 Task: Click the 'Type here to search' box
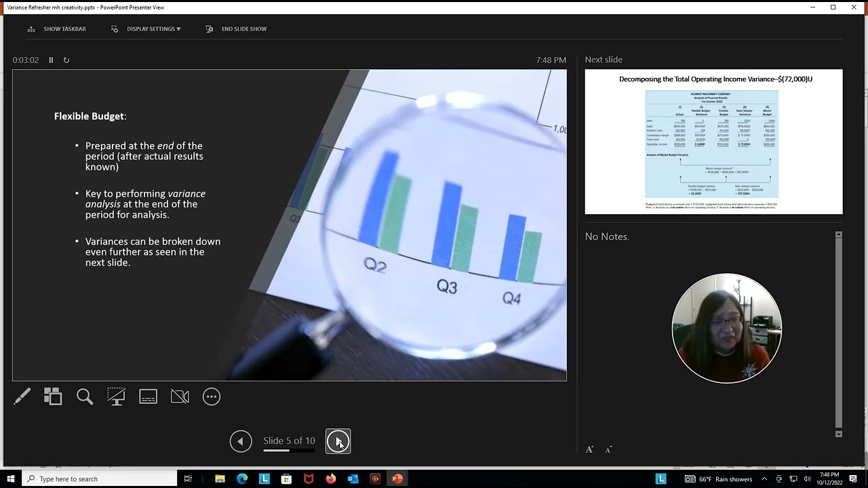click(x=100, y=479)
